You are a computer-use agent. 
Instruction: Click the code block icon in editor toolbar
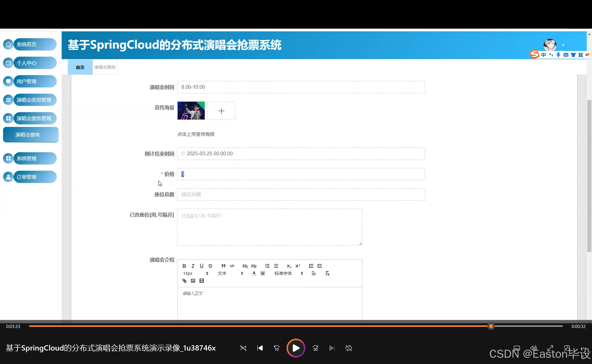point(232,266)
